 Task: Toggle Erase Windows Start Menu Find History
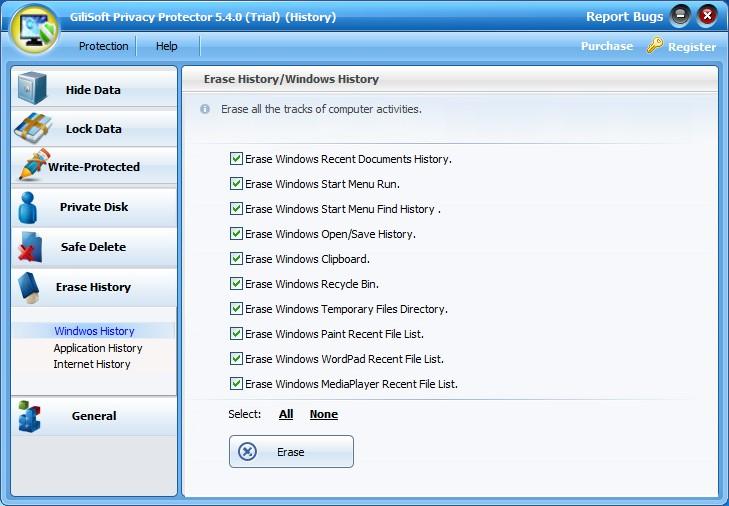click(236, 209)
